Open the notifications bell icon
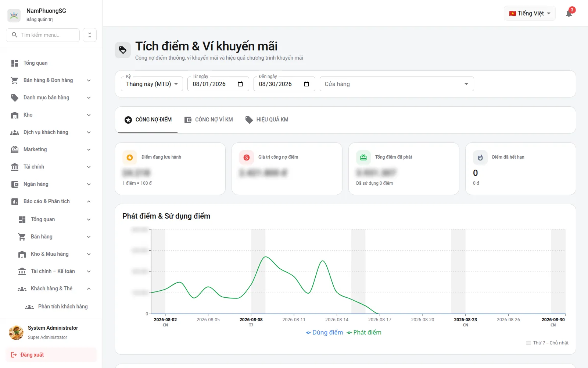588x368 pixels. click(569, 14)
